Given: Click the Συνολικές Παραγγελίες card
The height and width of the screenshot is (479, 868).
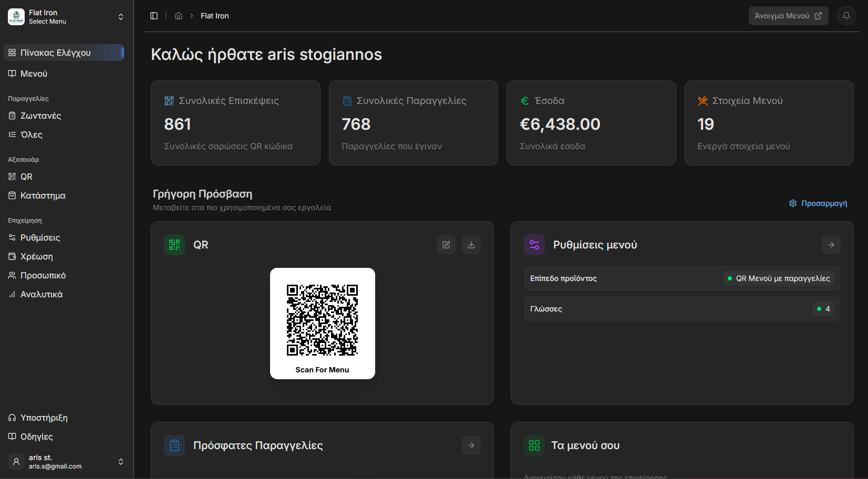Looking at the screenshot, I should coord(414,123).
